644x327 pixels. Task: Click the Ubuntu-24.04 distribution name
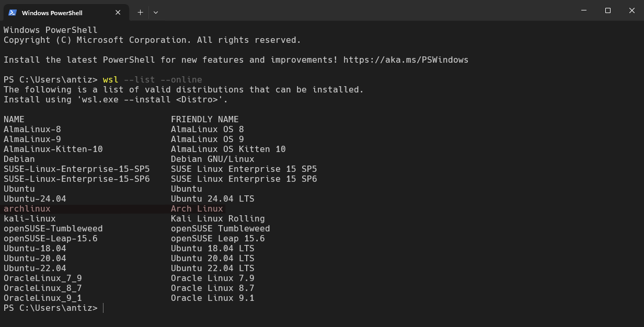(x=35, y=198)
